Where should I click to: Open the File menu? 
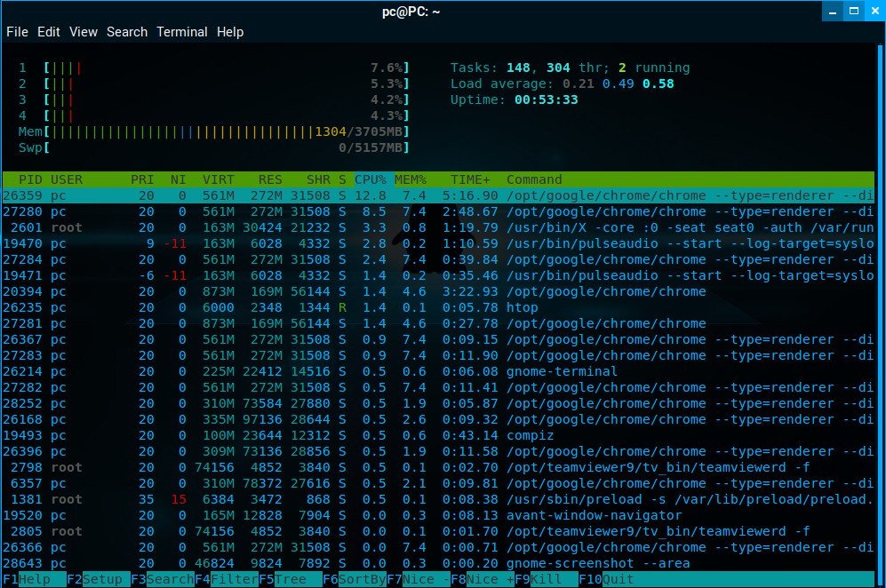click(17, 32)
